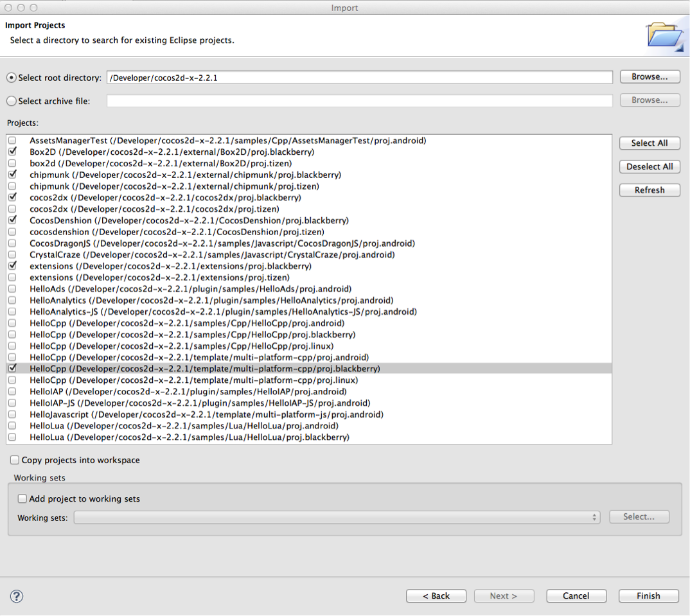The image size is (690, 616).
Task: Select HelloCpp template proj.linux list row
Action: 193,380
